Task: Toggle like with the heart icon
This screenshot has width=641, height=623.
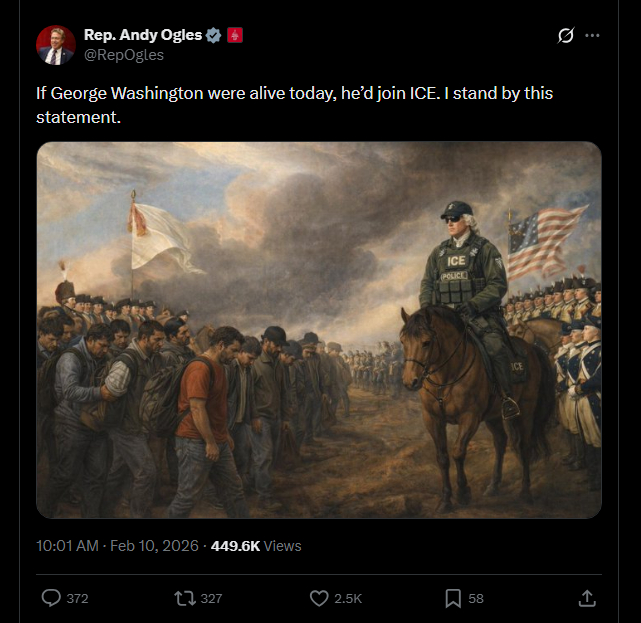Action: pos(319,598)
